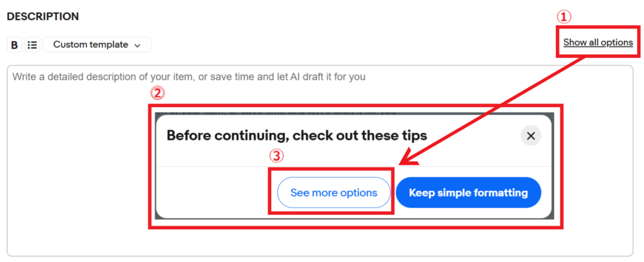
Task: Insert a bulleted list in description
Action: [33, 45]
